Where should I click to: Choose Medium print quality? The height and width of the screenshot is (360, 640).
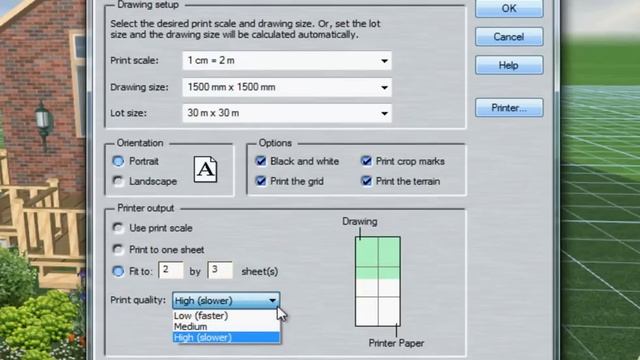click(x=226, y=327)
